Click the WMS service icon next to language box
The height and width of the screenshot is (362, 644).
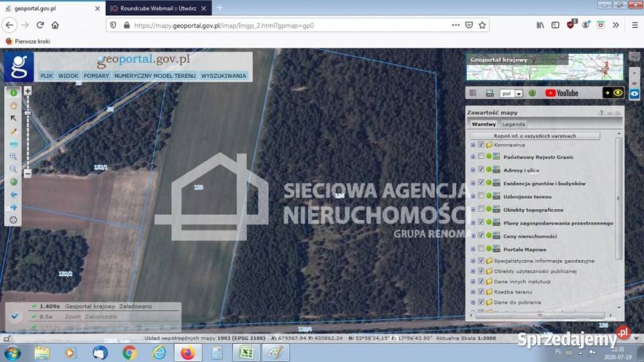coord(490,93)
